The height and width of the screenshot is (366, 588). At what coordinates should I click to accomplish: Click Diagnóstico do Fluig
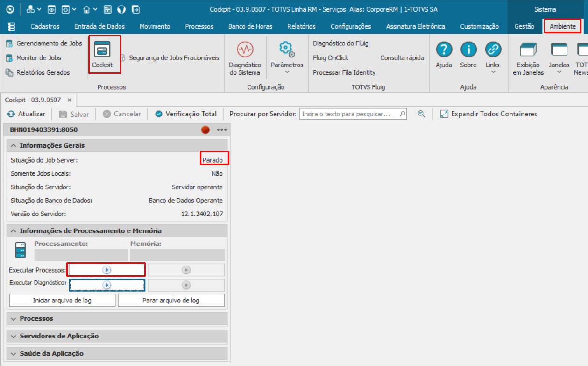[341, 43]
